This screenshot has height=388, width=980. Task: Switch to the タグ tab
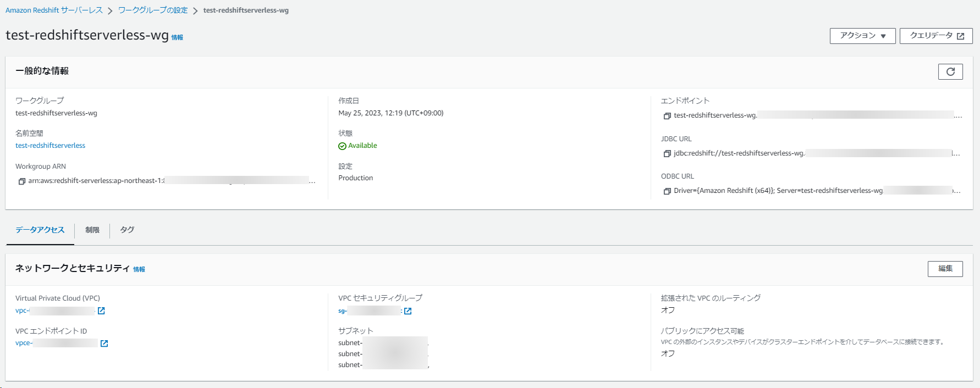pyautogui.click(x=127, y=230)
